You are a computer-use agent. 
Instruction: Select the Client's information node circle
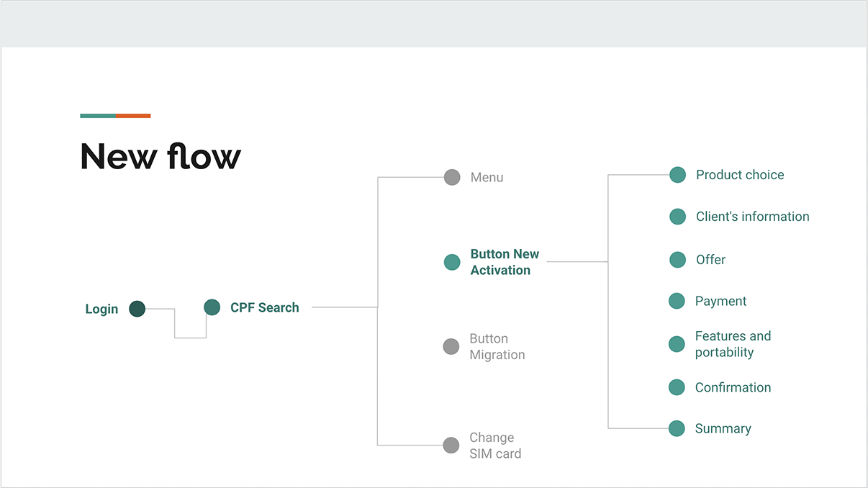(677, 217)
